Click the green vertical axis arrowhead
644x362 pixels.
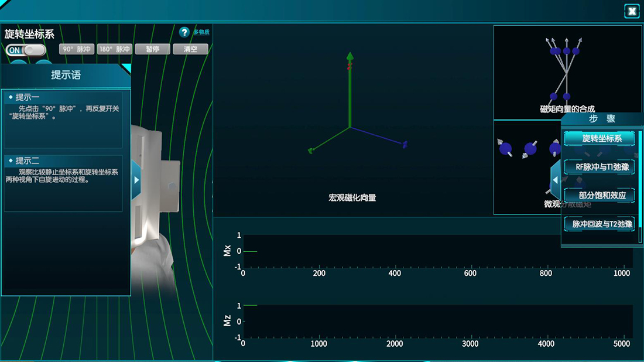click(x=350, y=57)
